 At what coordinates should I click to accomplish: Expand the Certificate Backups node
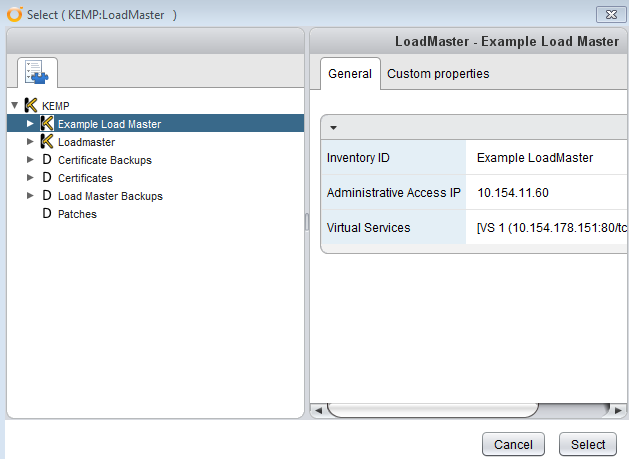(x=30, y=160)
